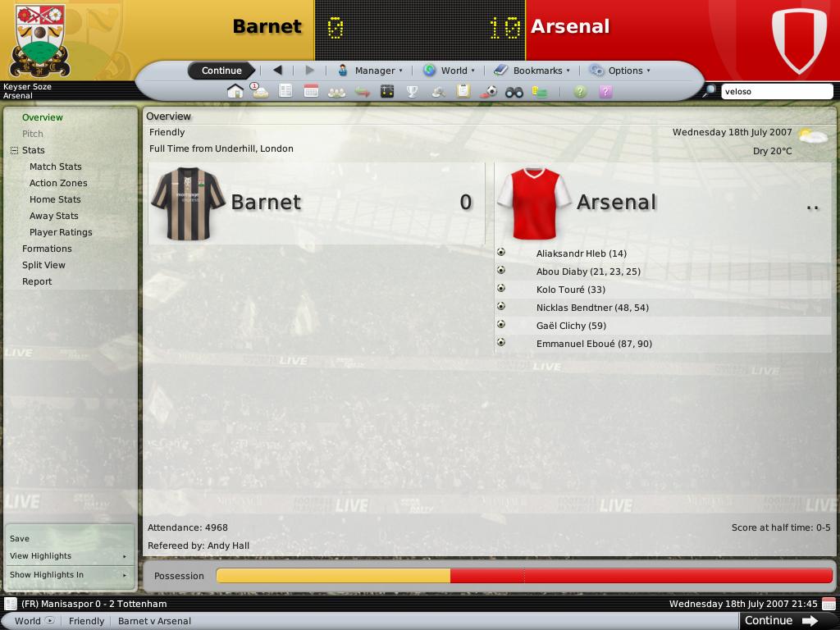Select Formations in the sidebar
Viewport: 840px width, 630px height.
pyautogui.click(x=47, y=249)
